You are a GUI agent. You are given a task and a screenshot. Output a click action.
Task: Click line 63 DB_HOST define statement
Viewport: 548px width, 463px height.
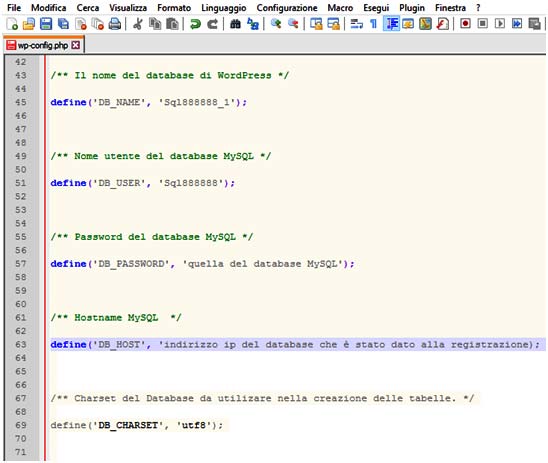coord(295,345)
